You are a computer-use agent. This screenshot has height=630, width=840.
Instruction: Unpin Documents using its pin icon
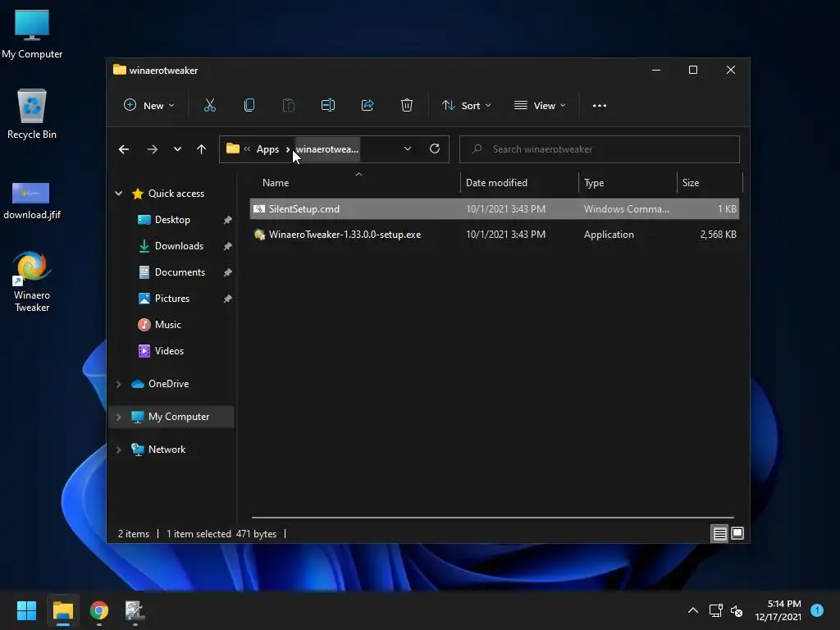click(x=228, y=272)
